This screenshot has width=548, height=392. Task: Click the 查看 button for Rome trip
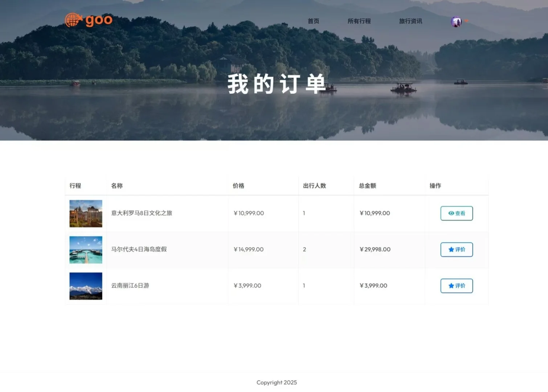[x=456, y=213]
